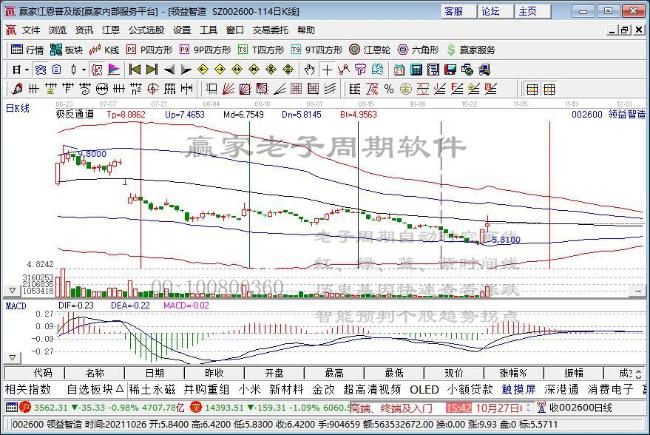Click the 客服 button
The width and height of the screenshot is (650, 435).
pos(458,11)
